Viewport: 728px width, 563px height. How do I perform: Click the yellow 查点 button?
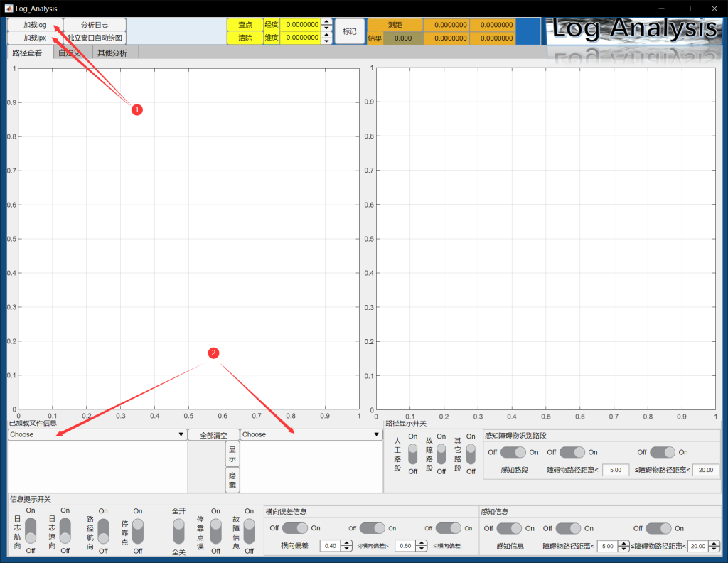(245, 25)
